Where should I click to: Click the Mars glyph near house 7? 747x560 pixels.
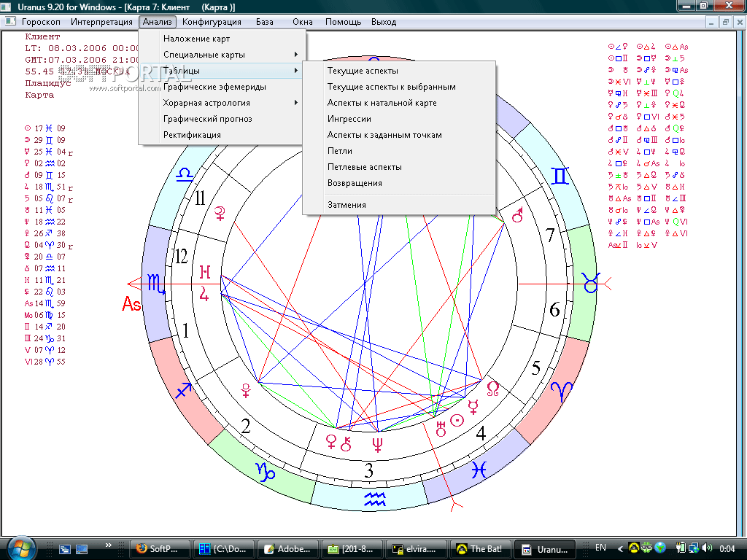pyautogui.click(x=517, y=215)
